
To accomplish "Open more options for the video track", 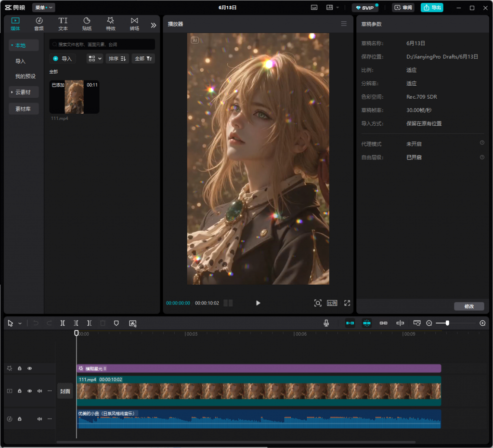I will [50, 391].
